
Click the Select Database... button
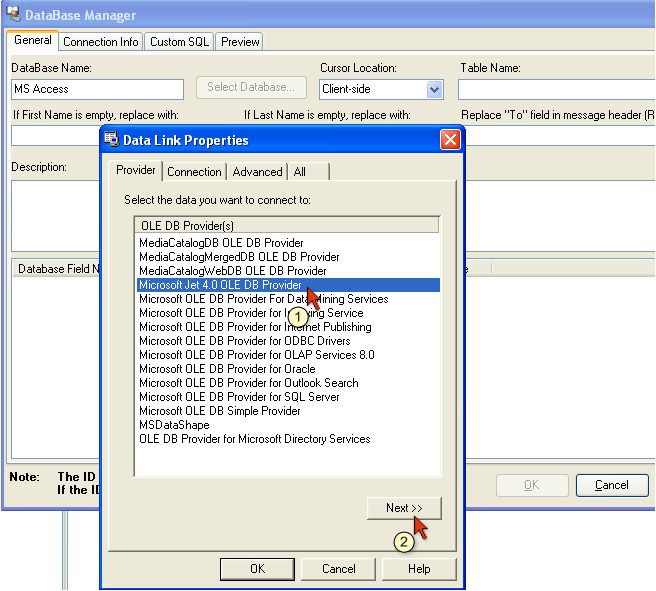tap(251, 87)
